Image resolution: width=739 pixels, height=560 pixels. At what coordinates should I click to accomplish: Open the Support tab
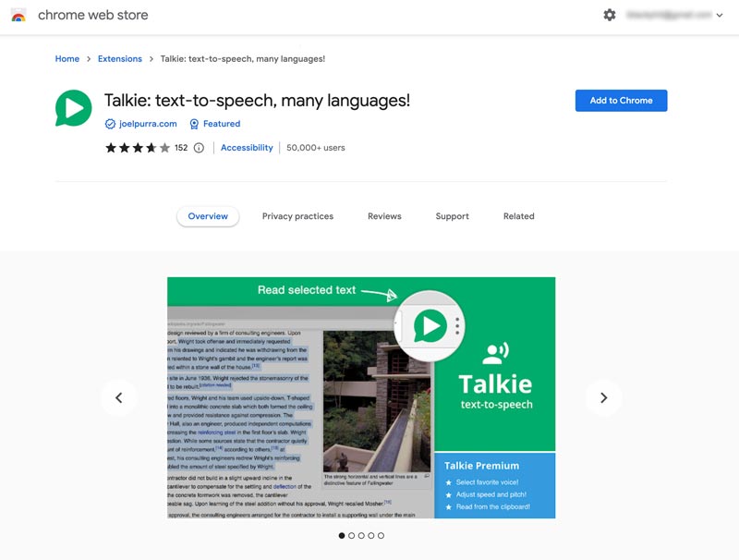coord(452,216)
